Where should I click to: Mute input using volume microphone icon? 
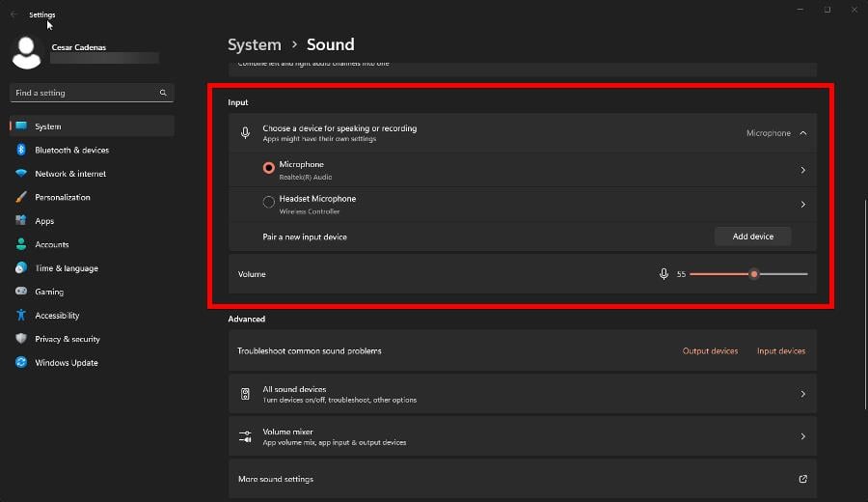[664, 274]
